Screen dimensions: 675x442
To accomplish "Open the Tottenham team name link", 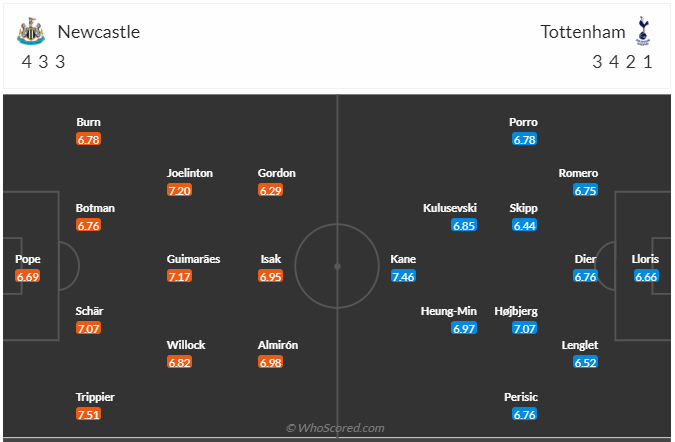I will [x=583, y=32].
